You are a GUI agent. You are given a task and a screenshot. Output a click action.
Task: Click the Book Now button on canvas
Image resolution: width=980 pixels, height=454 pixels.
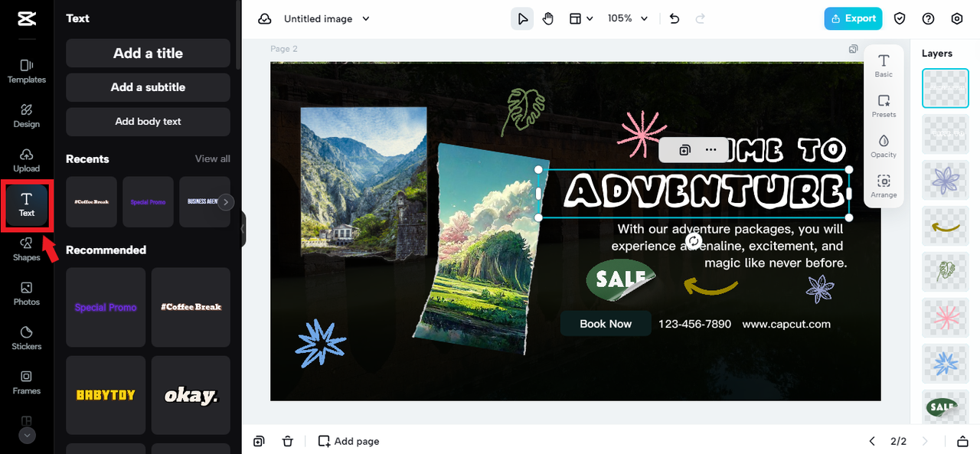(x=606, y=324)
